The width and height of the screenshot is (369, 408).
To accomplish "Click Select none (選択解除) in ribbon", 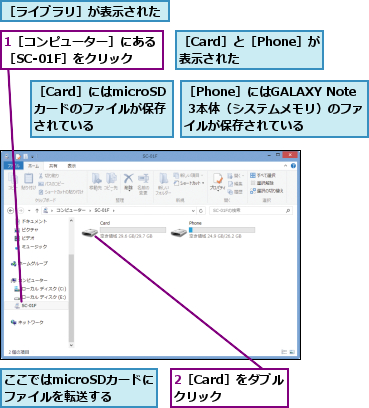I will tap(262, 183).
